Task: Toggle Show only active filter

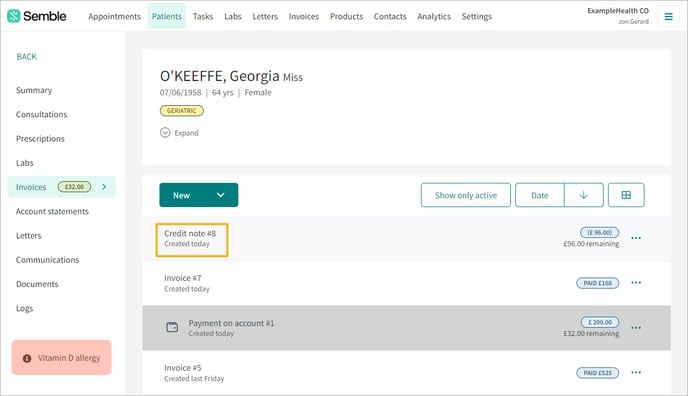Action: coord(466,195)
